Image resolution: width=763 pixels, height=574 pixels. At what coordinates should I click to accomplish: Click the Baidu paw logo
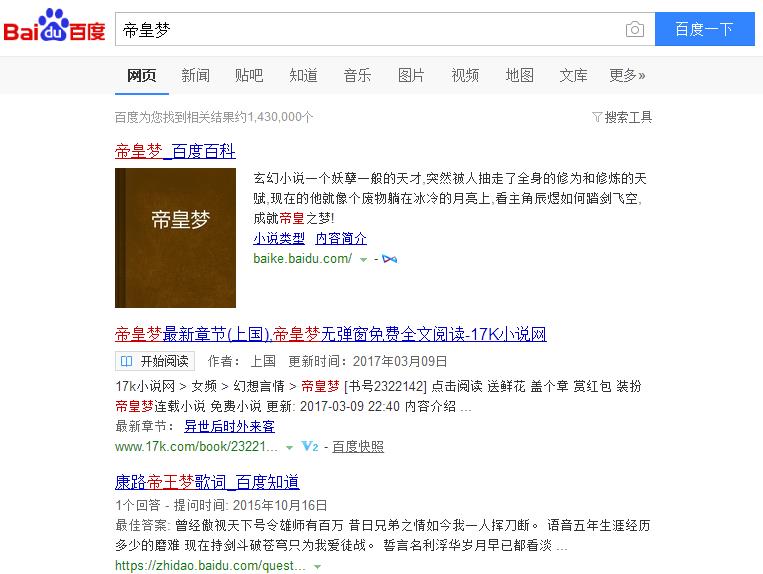(54, 25)
